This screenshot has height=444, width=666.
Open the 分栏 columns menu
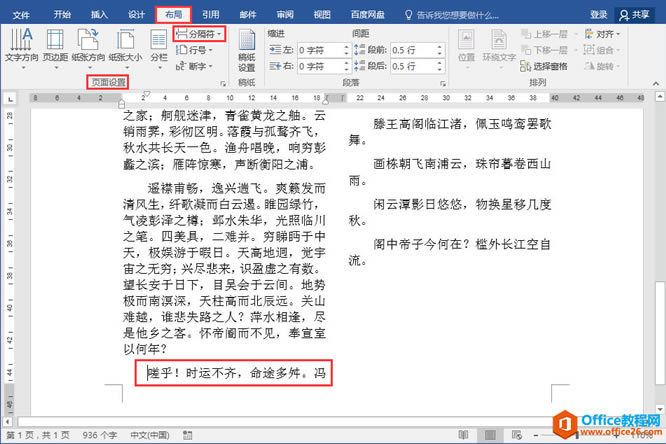159,49
